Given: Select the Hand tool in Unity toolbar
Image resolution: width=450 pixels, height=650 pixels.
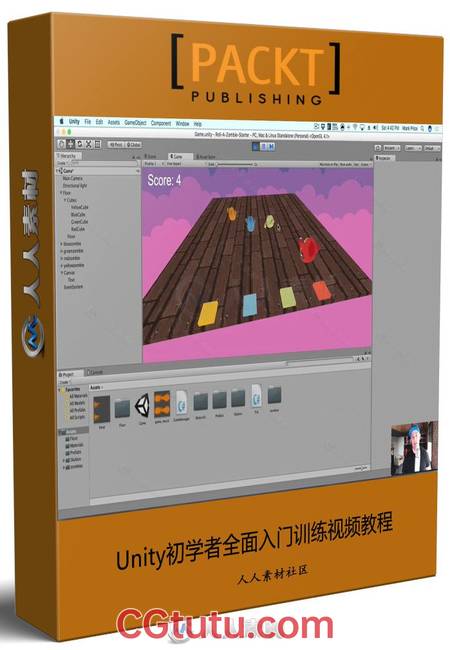Looking at the screenshot, I should pos(61,144).
